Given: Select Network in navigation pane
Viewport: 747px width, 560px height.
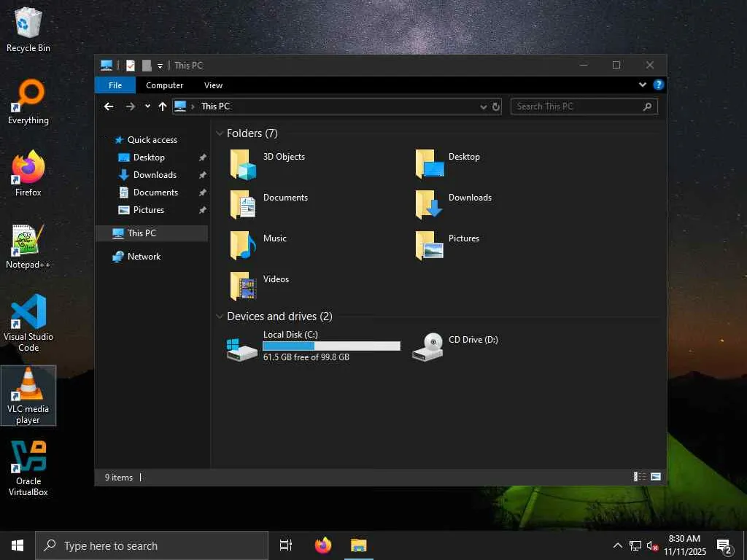Looking at the screenshot, I should coord(136,257).
